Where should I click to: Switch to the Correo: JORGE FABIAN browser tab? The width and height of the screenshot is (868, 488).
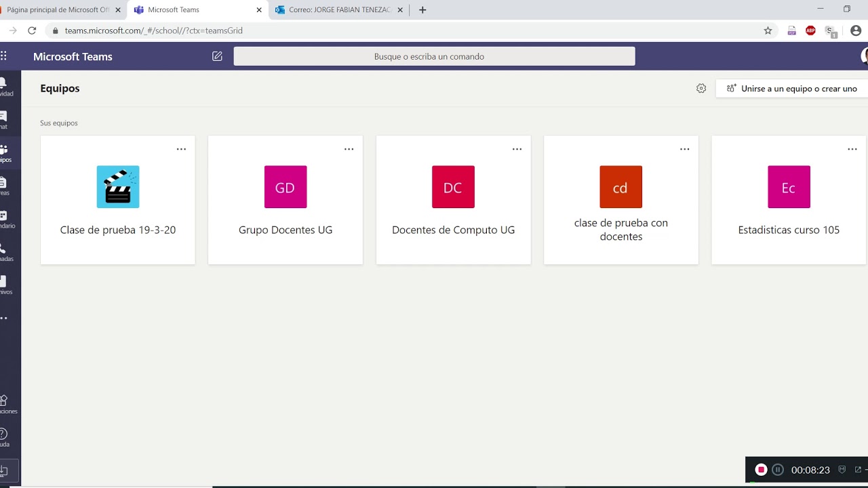coord(339,10)
